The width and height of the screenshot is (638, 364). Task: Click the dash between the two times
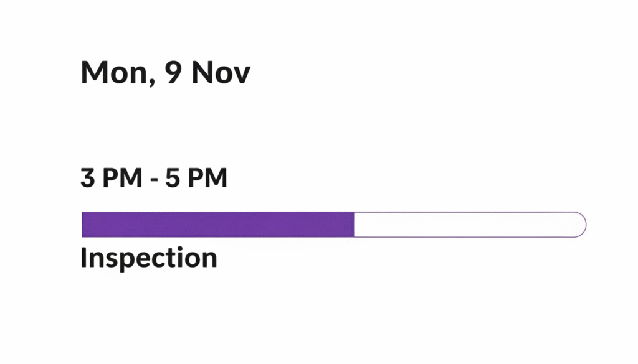point(150,180)
